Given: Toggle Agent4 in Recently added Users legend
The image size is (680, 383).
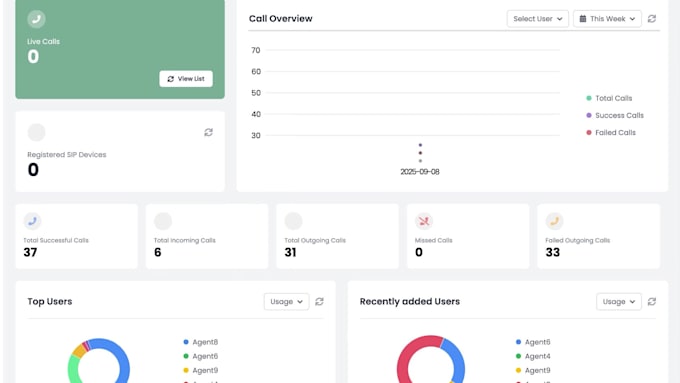Looking at the screenshot, I should [533, 356].
